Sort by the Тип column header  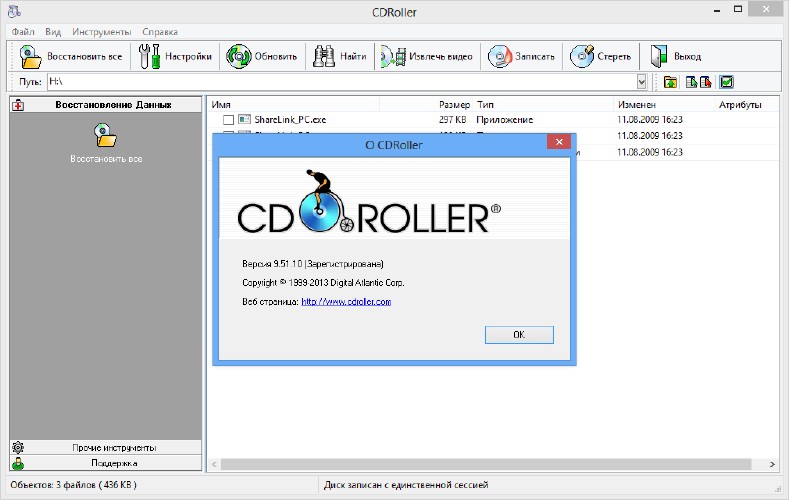tap(543, 105)
